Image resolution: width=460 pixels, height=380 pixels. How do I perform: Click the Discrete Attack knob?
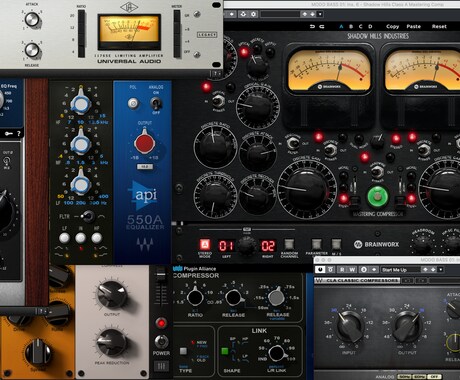(258, 152)
